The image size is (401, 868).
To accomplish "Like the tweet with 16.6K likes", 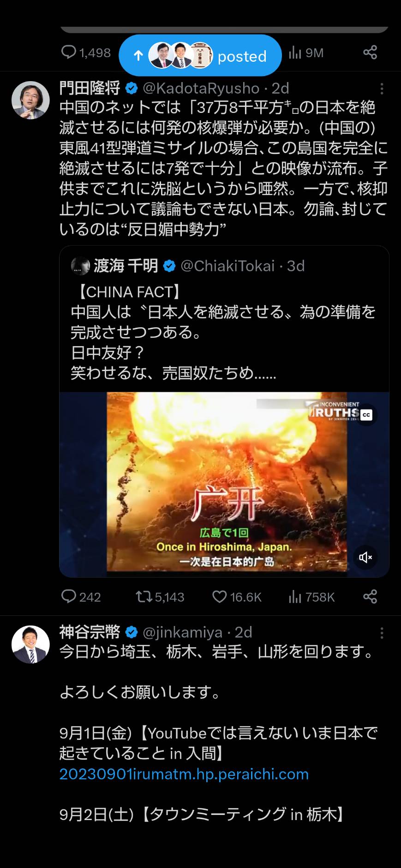I will 237,597.
